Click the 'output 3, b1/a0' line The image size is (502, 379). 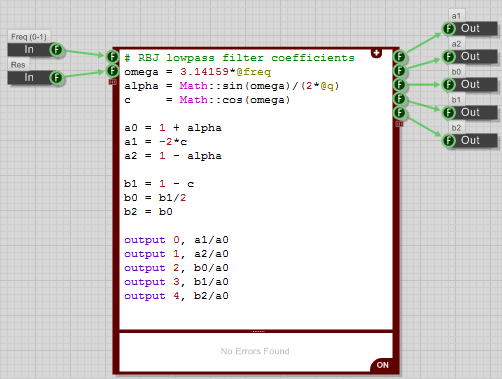[176, 282]
